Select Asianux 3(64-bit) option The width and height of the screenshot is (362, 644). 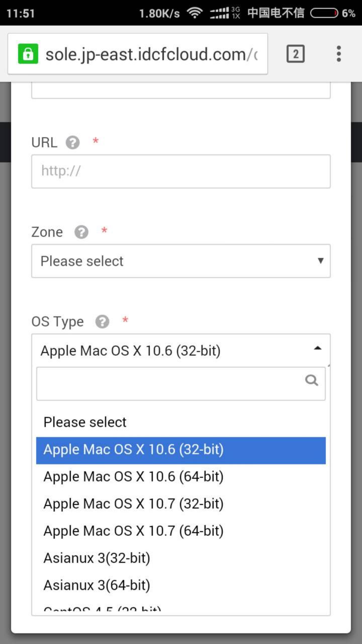97,585
